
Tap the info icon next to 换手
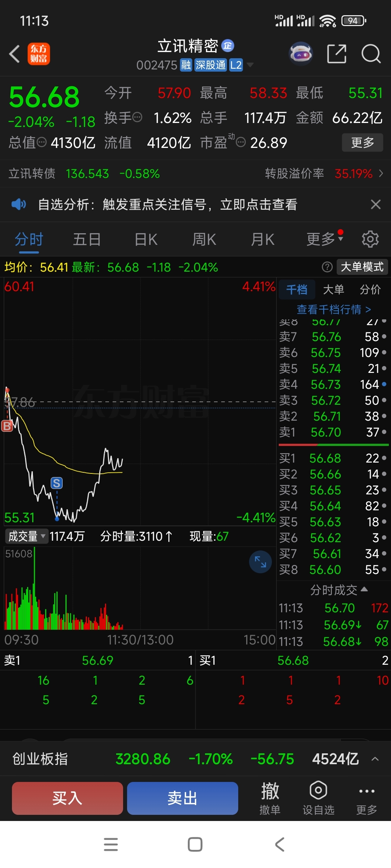pyautogui.click(x=137, y=117)
